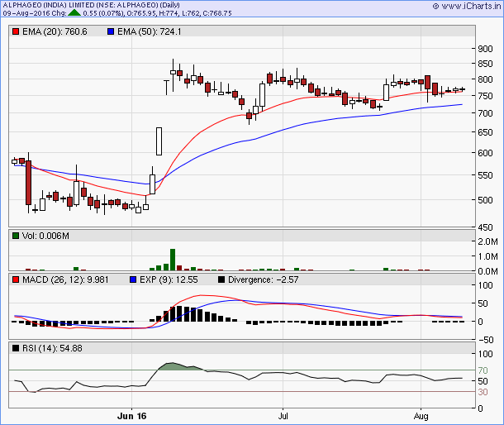
Task: Click the red EMA (20) legend swatch
Action: [16, 31]
